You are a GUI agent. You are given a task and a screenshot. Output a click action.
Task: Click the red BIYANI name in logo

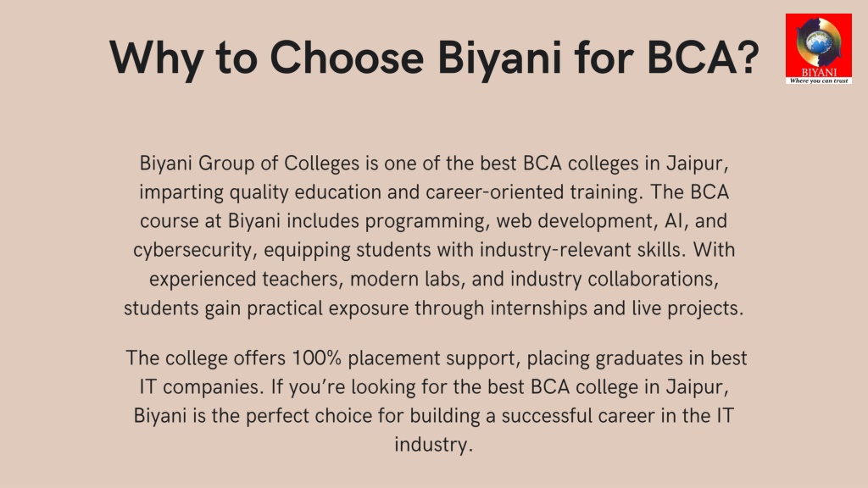(819, 72)
